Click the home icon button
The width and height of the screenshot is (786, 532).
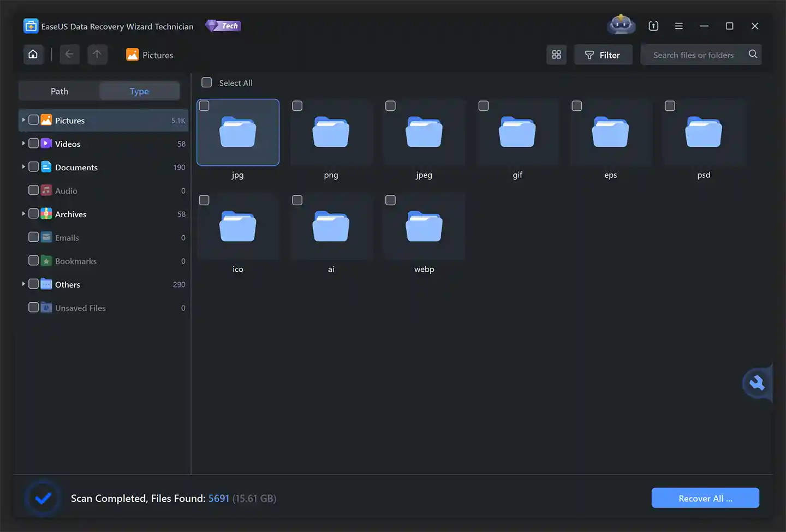pyautogui.click(x=33, y=55)
